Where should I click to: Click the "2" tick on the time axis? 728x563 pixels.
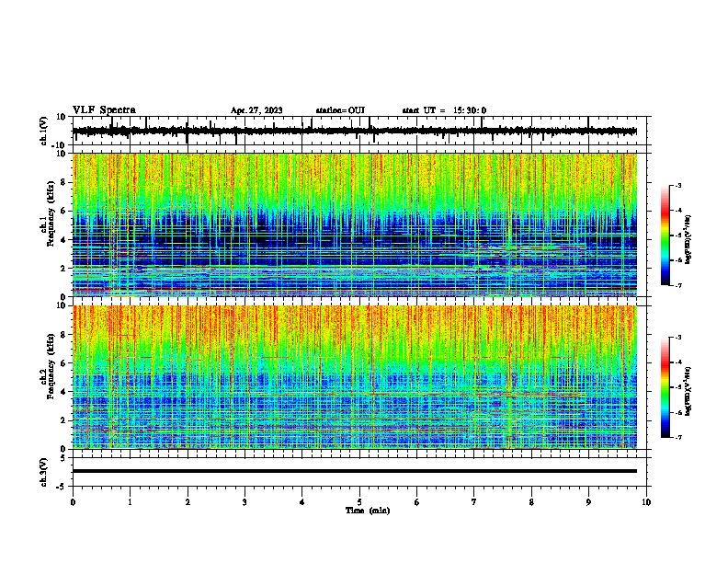[x=188, y=502]
